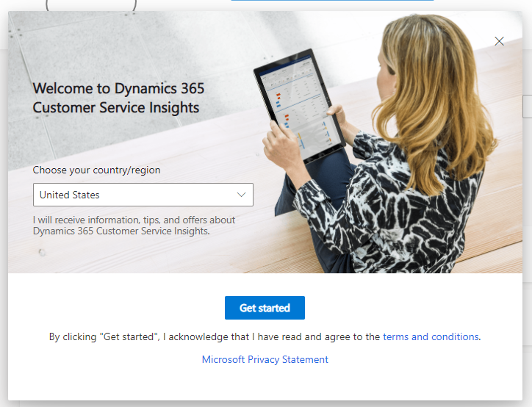Open the terms and conditions link

coord(431,336)
